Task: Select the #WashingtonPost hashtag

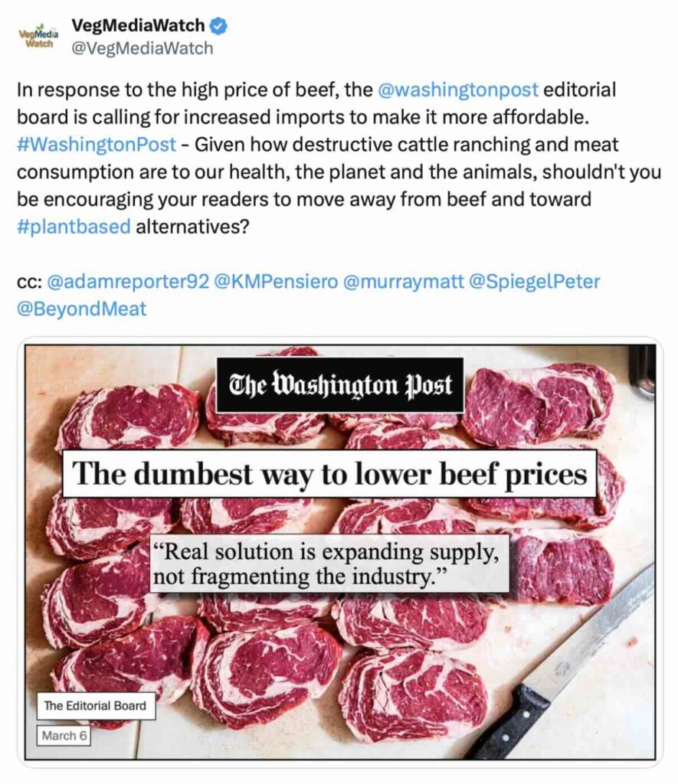Action: [x=97, y=145]
